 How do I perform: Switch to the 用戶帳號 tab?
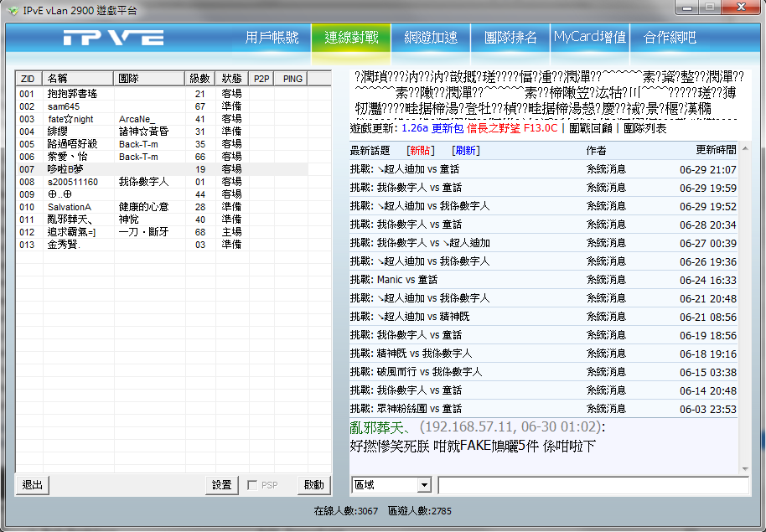(x=272, y=38)
